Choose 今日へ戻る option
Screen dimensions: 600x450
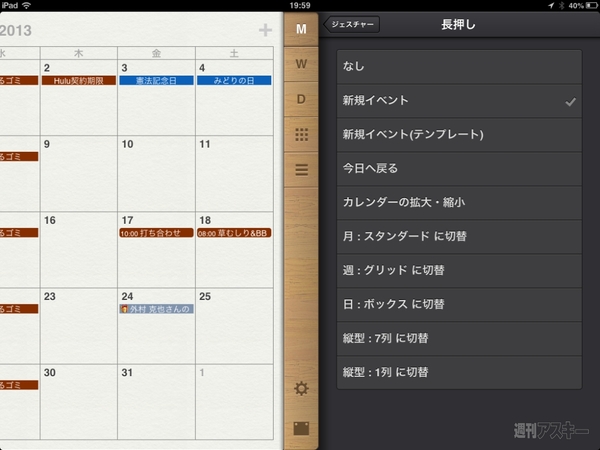(x=459, y=169)
